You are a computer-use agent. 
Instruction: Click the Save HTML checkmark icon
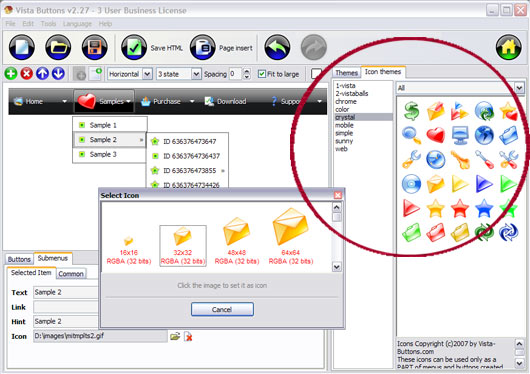[x=134, y=47]
